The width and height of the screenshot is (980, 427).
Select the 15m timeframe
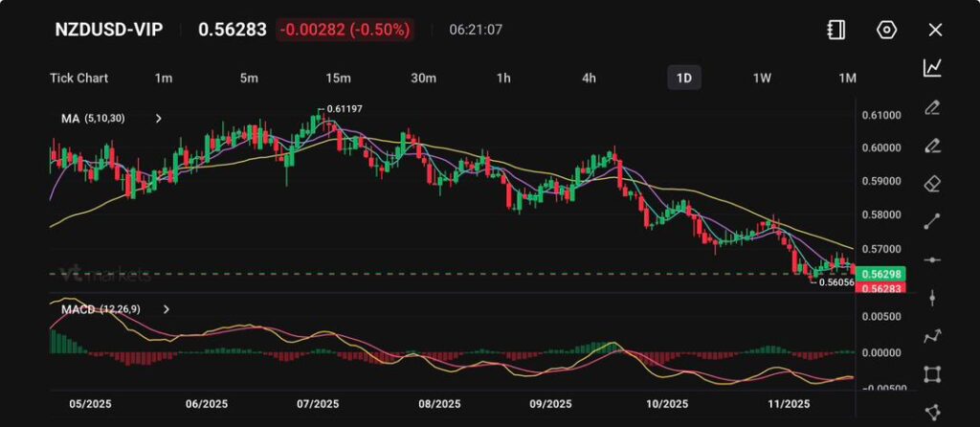pos(337,78)
